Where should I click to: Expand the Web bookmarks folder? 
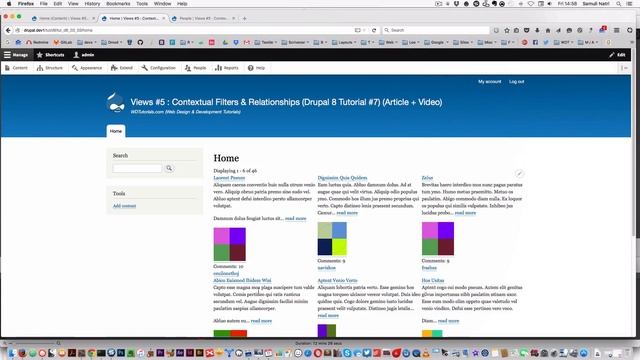pos(389,42)
